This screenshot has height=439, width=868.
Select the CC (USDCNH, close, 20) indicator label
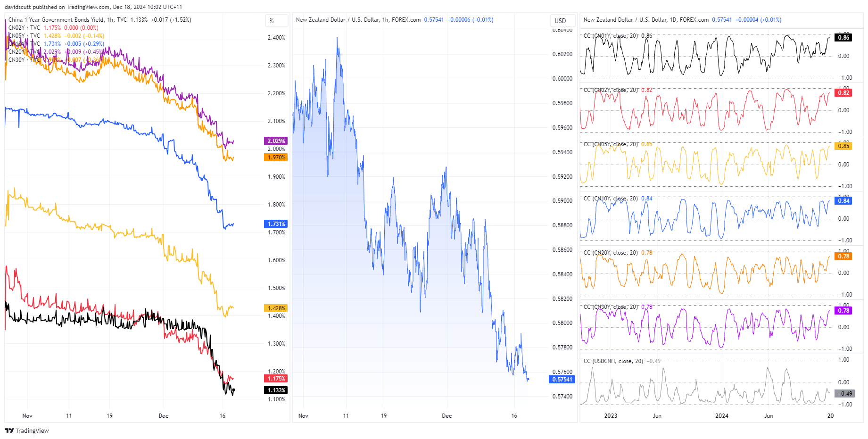tap(613, 361)
